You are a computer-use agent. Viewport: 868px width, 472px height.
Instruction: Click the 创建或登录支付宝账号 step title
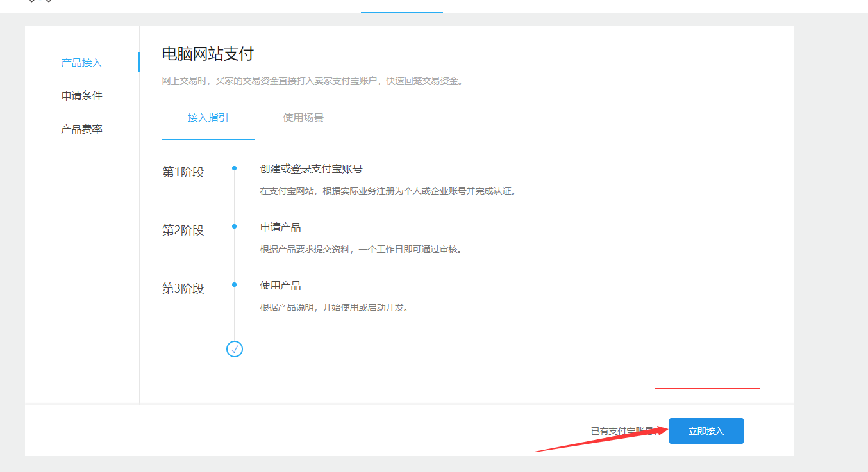[311, 169]
